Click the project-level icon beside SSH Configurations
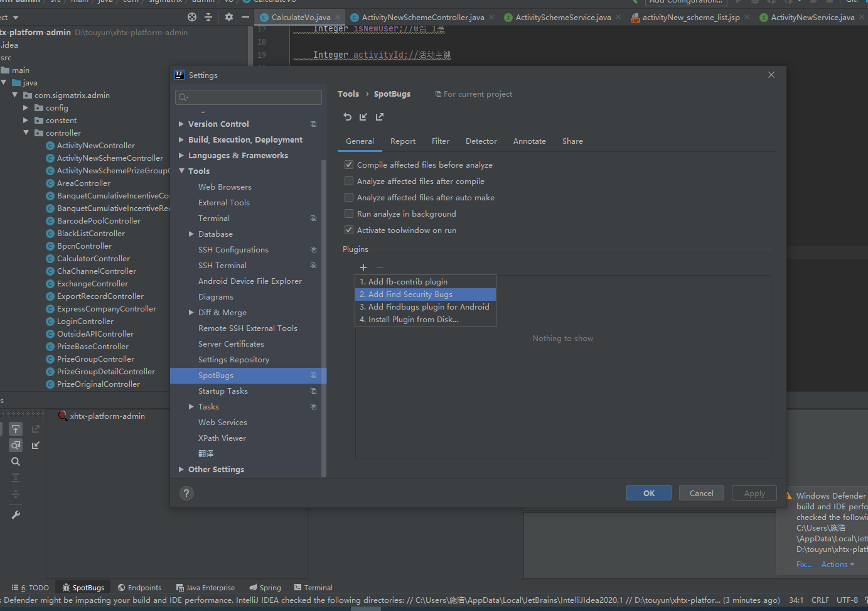The image size is (868, 611). [x=313, y=250]
